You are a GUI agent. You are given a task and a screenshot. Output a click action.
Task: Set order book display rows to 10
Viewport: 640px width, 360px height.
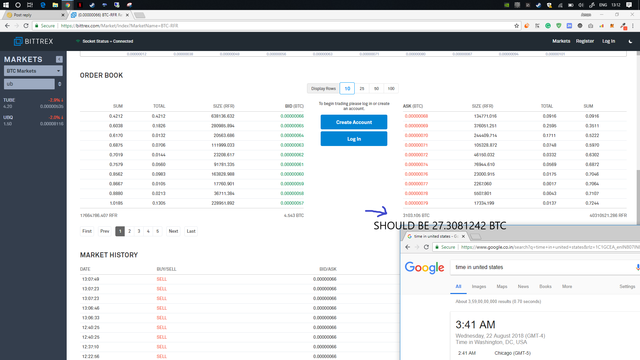347,89
